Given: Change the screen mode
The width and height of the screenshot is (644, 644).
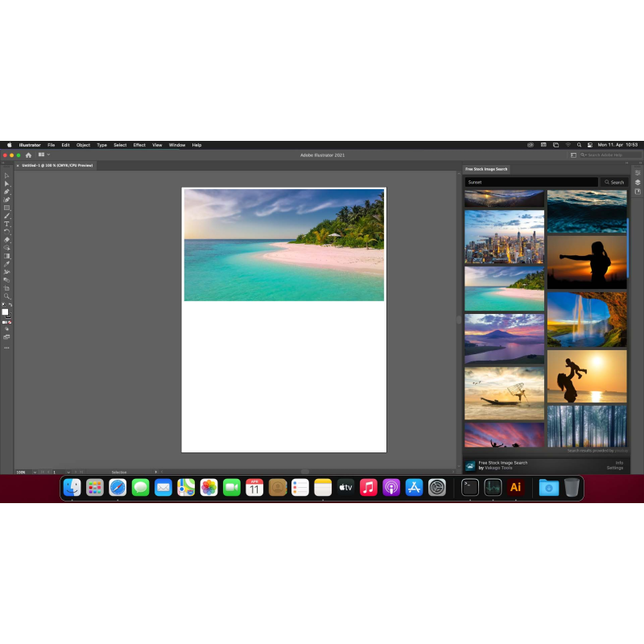Looking at the screenshot, I should pos(6,336).
